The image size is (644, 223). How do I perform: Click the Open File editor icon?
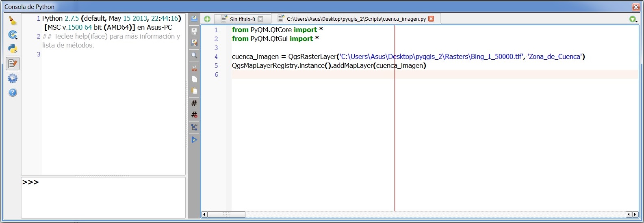(194, 19)
